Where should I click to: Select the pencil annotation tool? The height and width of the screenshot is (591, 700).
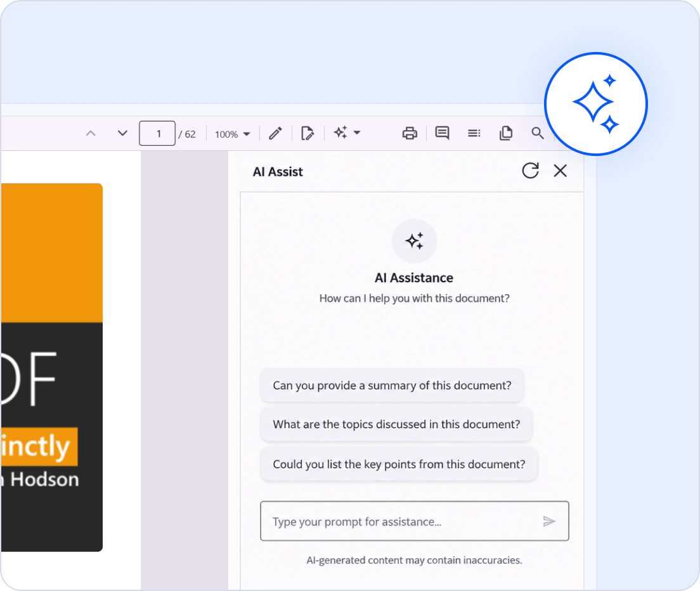275,133
